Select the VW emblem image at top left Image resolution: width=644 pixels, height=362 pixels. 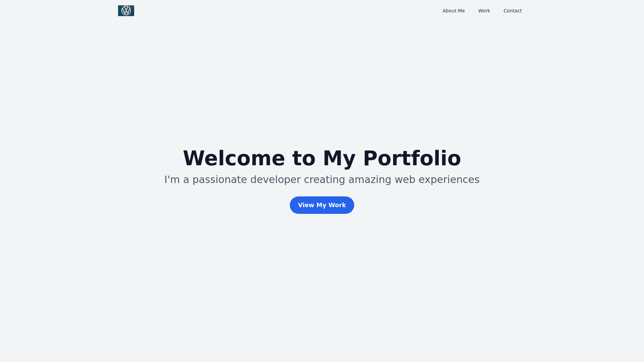[x=126, y=11]
